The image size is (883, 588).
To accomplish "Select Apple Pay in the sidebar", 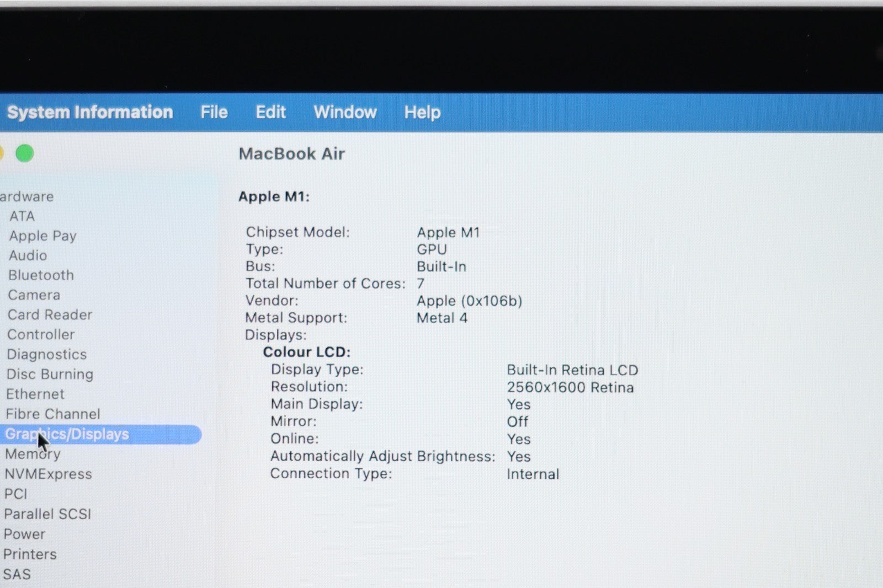I will 42,236.
